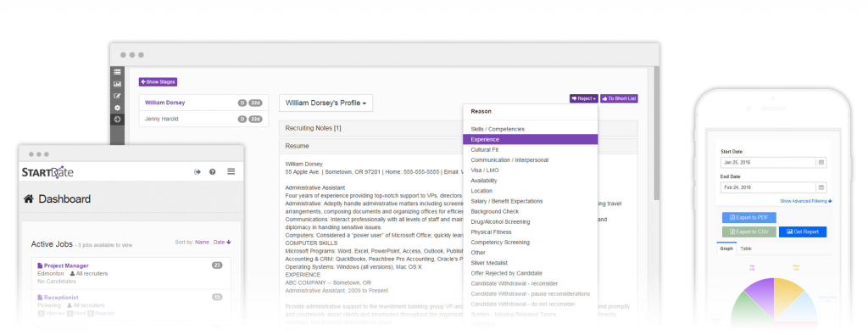Click the edit pencil icon in sidebar
Screen dimensions: 868x335
tap(117, 96)
